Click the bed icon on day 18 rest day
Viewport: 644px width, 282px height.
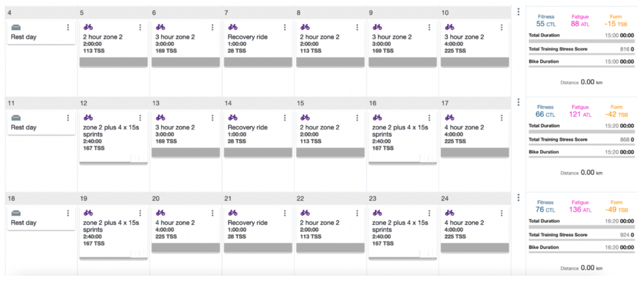tap(16, 213)
